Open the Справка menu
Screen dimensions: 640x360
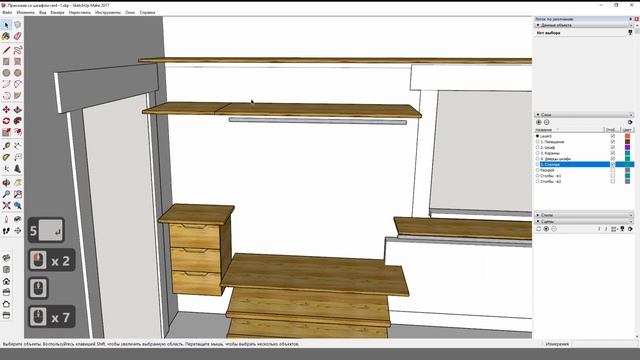click(147, 13)
